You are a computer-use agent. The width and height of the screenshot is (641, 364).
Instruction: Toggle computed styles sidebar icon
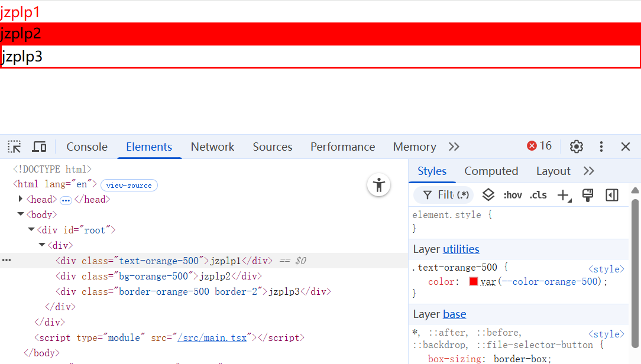pos(612,195)
